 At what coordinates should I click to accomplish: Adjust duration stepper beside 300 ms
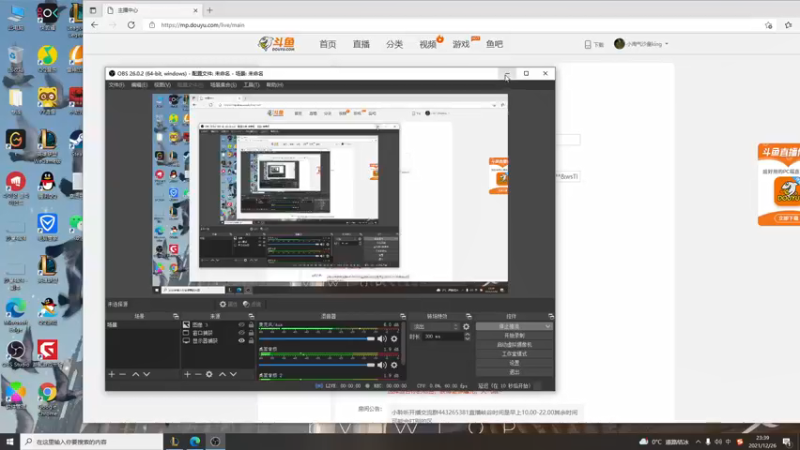(x=467, y=337)
